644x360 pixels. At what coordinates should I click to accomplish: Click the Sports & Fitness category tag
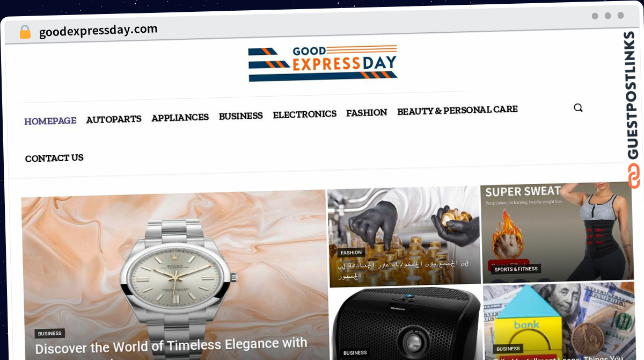[516, 269]
